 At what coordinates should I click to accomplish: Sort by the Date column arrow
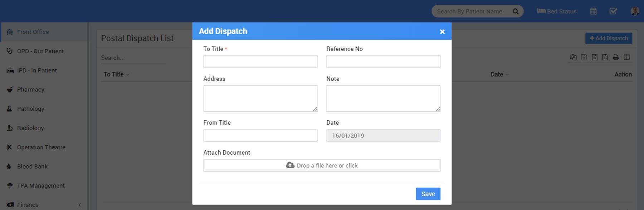coord(507,75)
